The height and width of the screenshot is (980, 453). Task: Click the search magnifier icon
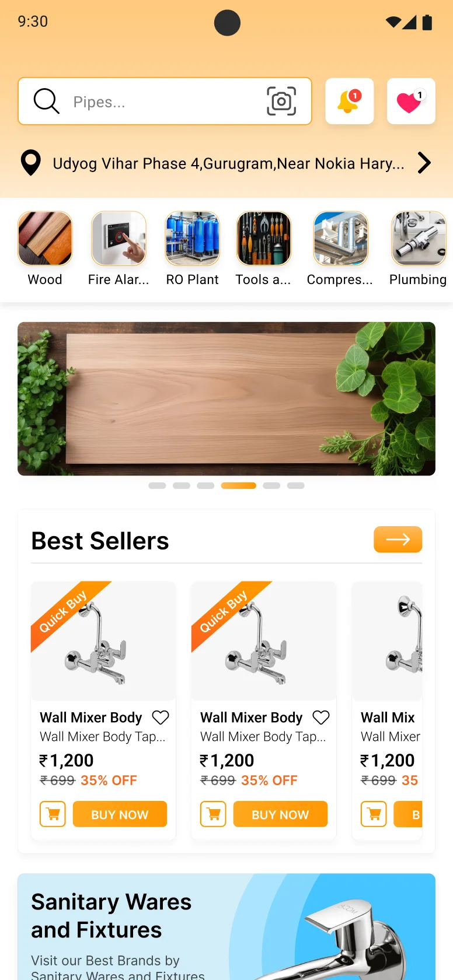click(x=47, y=101)
